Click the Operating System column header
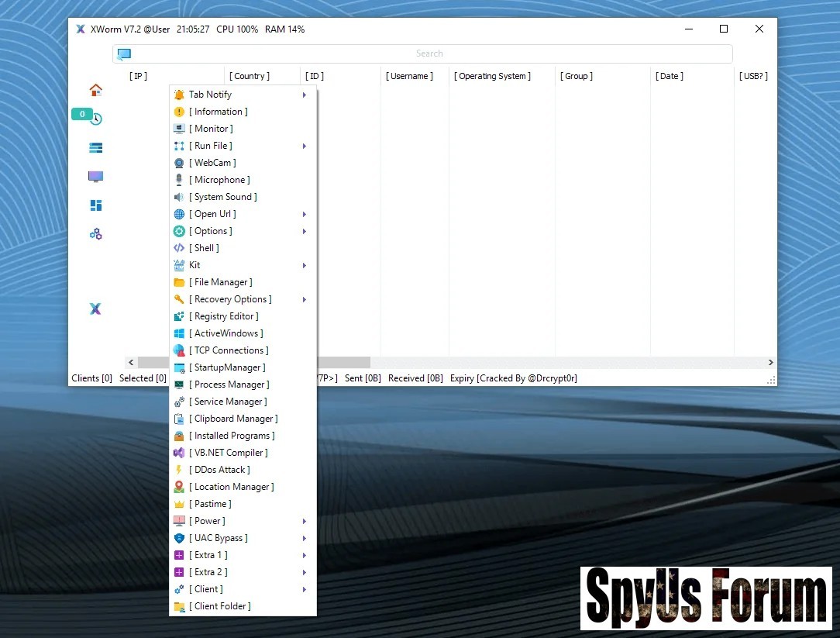Image resolution: width=840 pixels, height=638 pixels. pyautogui.click(x=493, y=76)
